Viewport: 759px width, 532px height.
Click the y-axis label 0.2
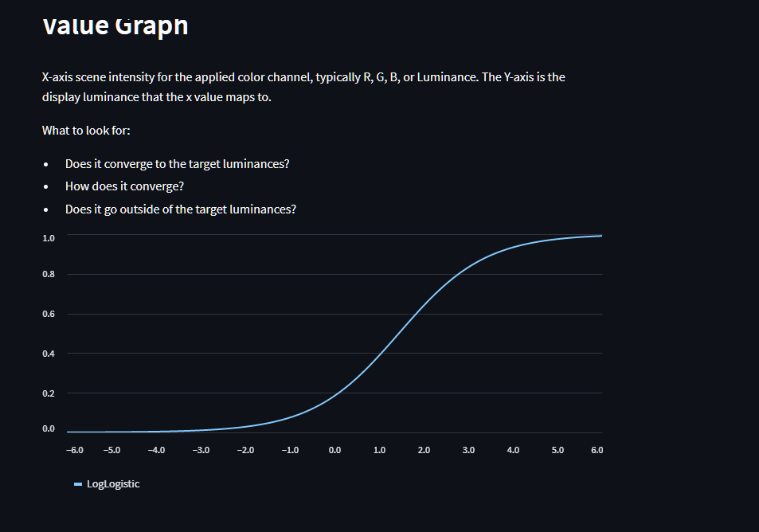tap(49, 393)
